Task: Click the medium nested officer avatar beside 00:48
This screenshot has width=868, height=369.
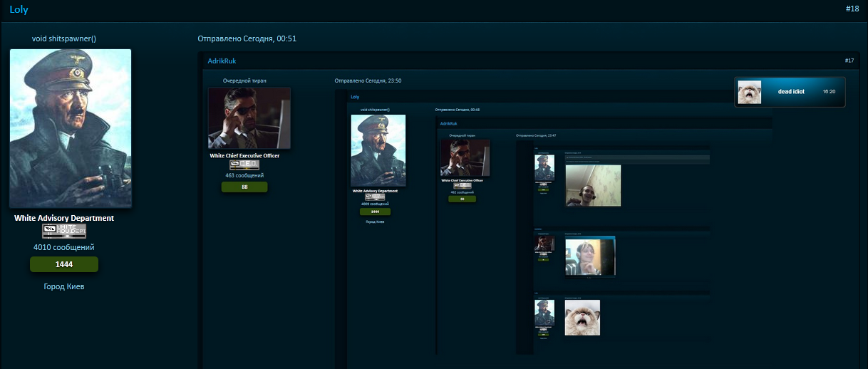Action: coord(378,150)
